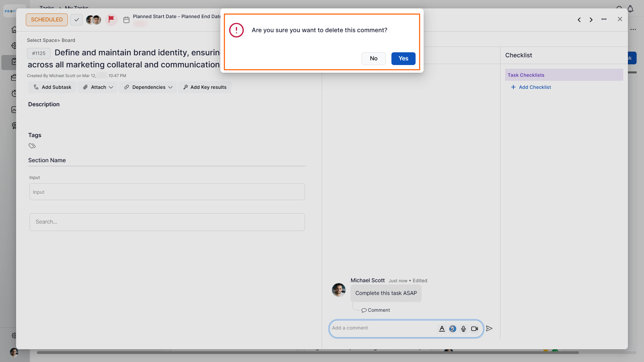Screen dimensions: 644x362
Task: Click the send comment arrow icon
Action: pos(489,328)
